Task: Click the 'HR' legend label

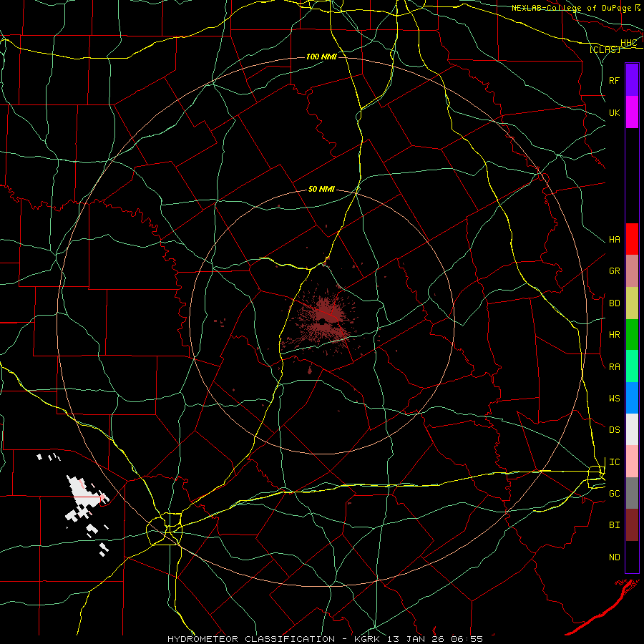Action: pyautogui.click(x=614, y=335)
